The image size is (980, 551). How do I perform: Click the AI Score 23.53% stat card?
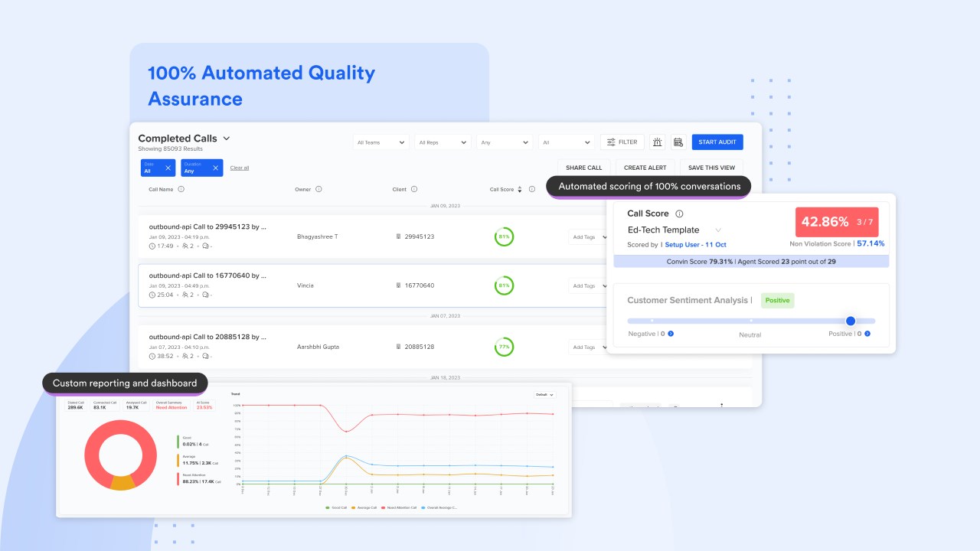click(204, 405)
